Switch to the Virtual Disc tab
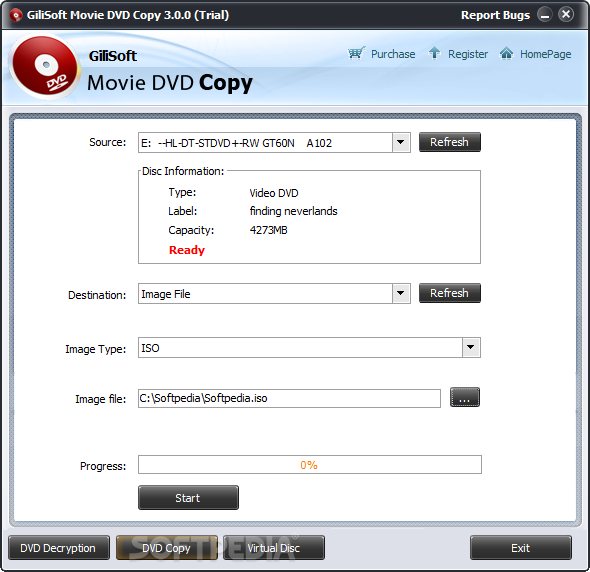 point(274,548)
